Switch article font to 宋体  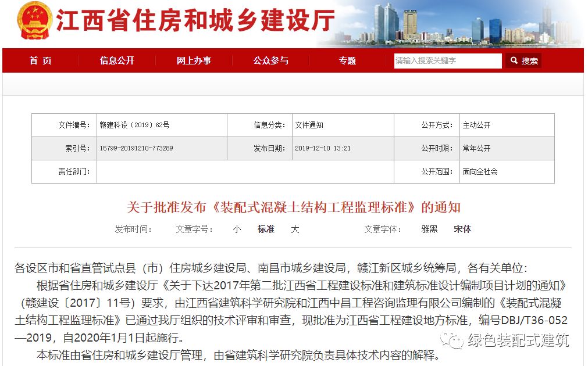click(x=462, y=229)
